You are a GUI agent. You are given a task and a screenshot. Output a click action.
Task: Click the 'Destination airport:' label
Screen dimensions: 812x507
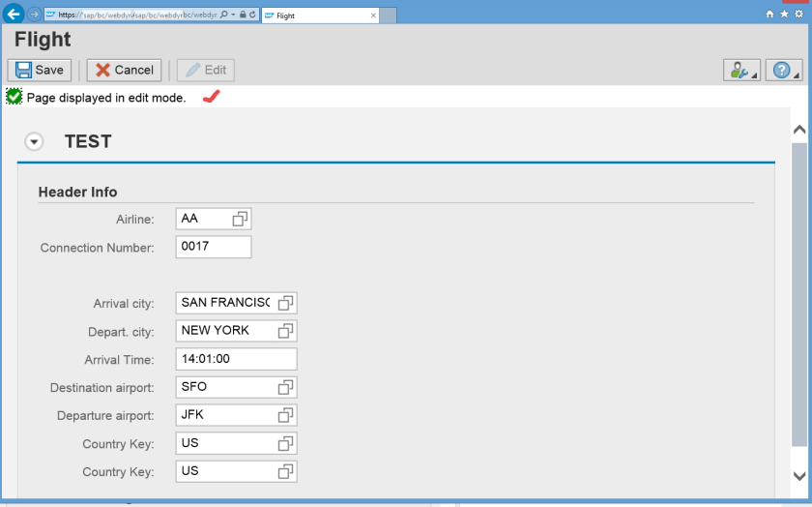click(x=102, y=388)
